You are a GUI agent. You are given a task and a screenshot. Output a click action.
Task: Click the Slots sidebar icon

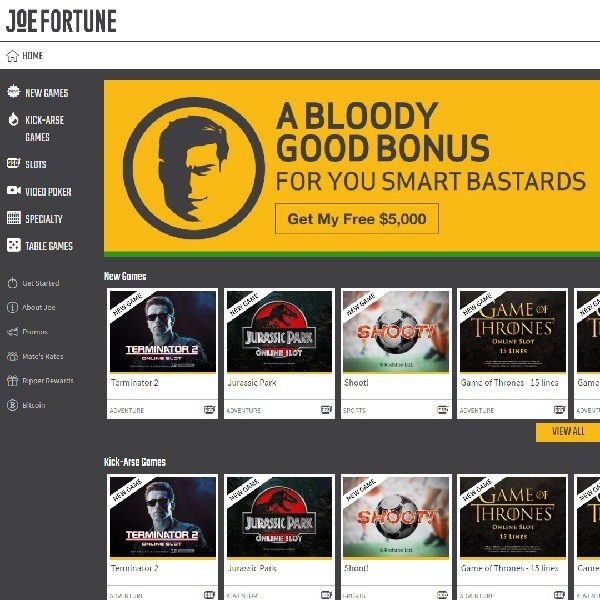[x=13, y=163]
